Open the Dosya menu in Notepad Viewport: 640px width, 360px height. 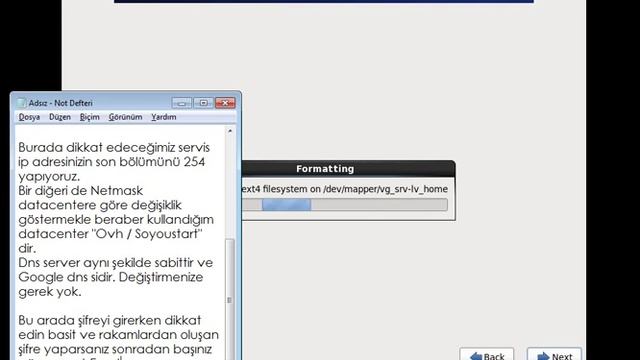point(29,117)
